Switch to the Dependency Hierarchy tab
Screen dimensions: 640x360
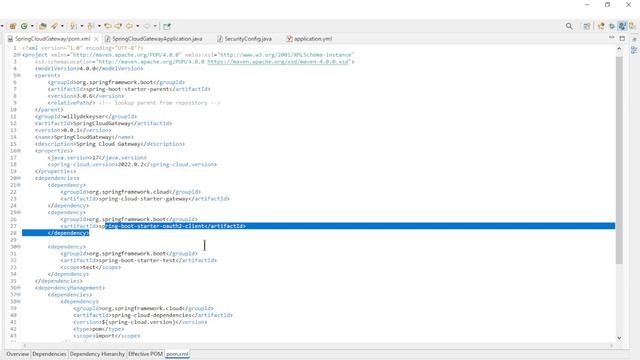(97, 354)
